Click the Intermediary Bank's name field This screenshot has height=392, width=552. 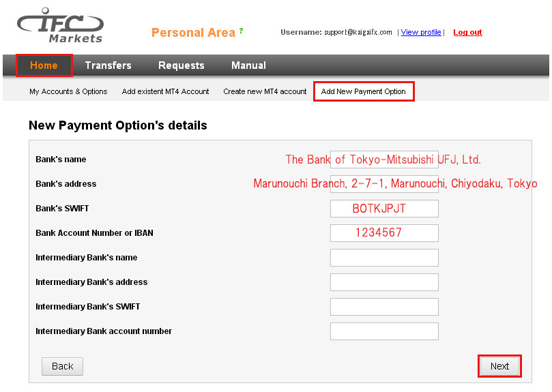coord(384,258)
